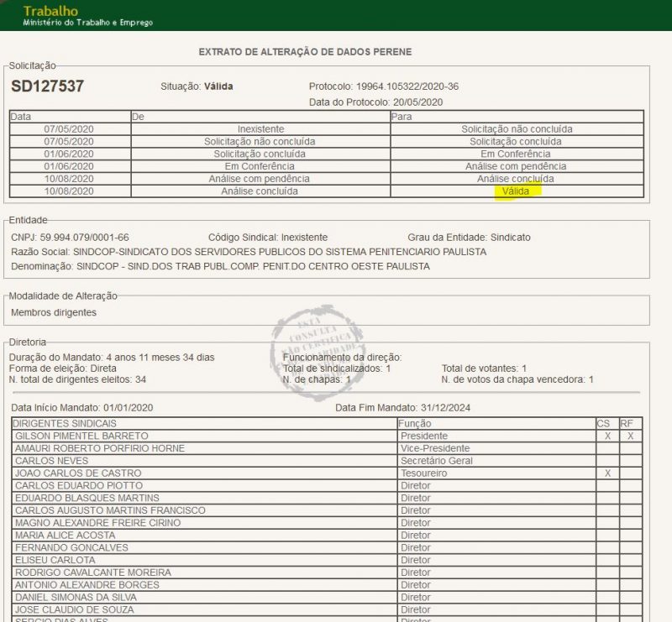This screenshot has height=622, width=672.
Task: Click the RF column X for Gilson Pimentel Barreto
Action: pos(631,436)
